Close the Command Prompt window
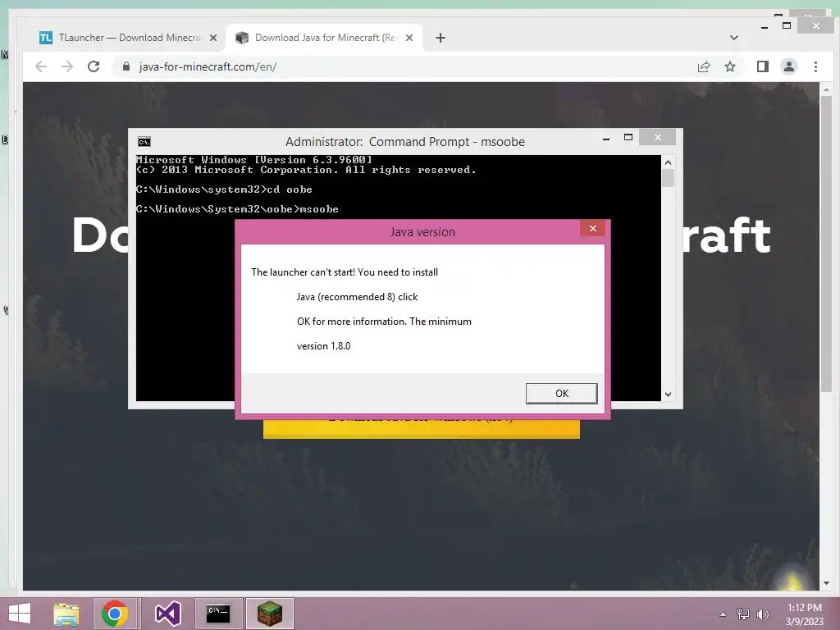Screen dimensions: 840x630 point(657,138)
